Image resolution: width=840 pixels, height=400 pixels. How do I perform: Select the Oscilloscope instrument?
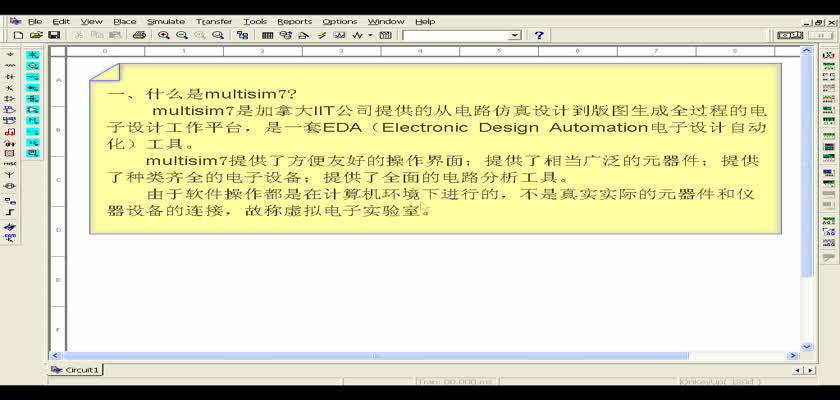828,88
